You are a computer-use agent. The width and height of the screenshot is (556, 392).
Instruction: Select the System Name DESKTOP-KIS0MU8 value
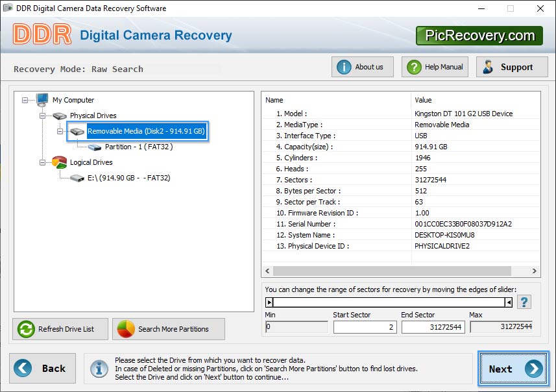(x=444, y=235)
